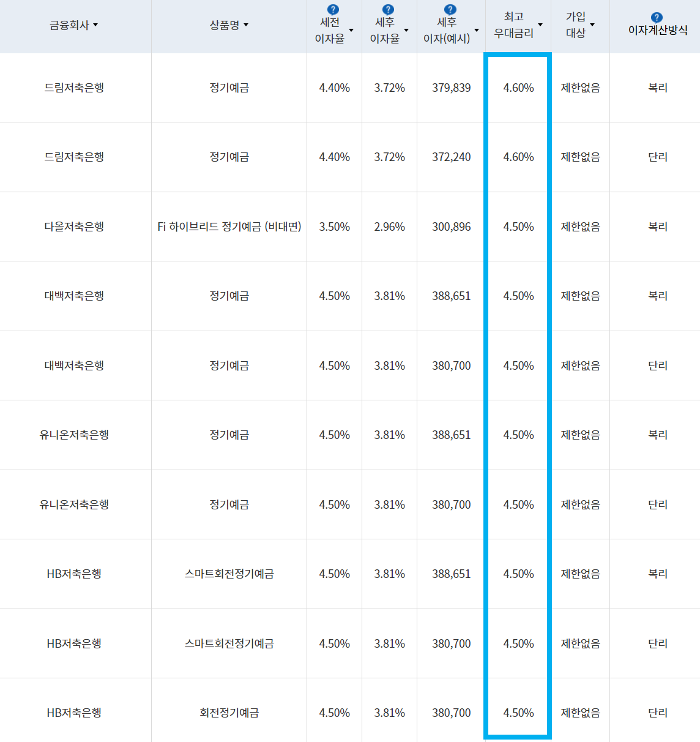The width and height of the screenshot is (700, 742).
Task: Select 복리 in the 다올저축은행 row
Action: tap(658, 227)
